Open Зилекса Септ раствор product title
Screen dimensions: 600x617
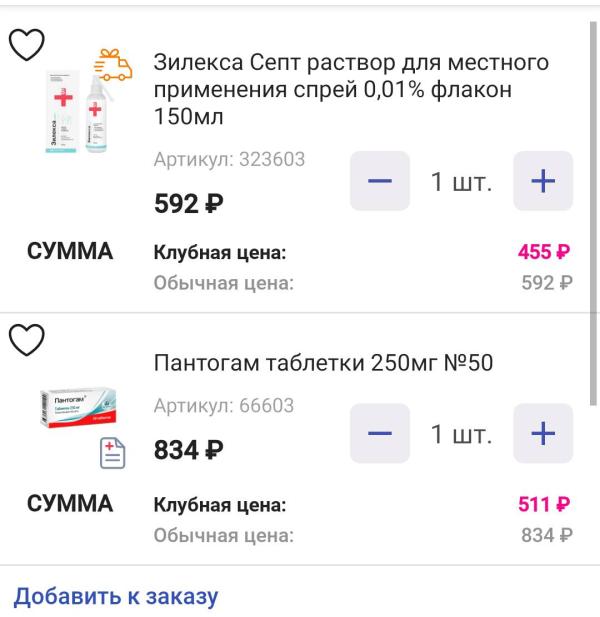pyautogui.click(x=351, y=90)
